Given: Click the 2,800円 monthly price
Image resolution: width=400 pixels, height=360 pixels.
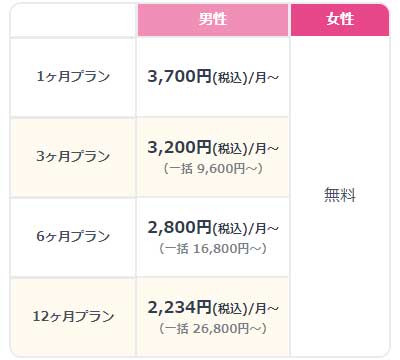Looking at the screenshot, I should point(179,227).
